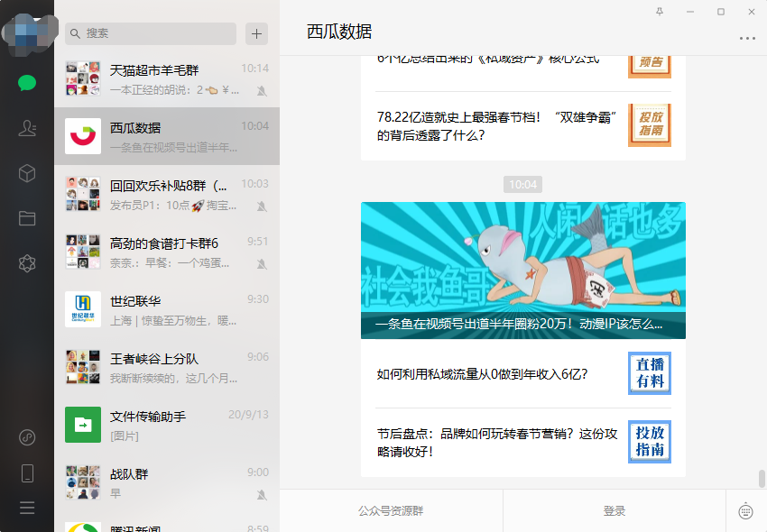Click the 西瓜数据 chat title
Viewport: 767px width, 532px height.
pos(339,32)
